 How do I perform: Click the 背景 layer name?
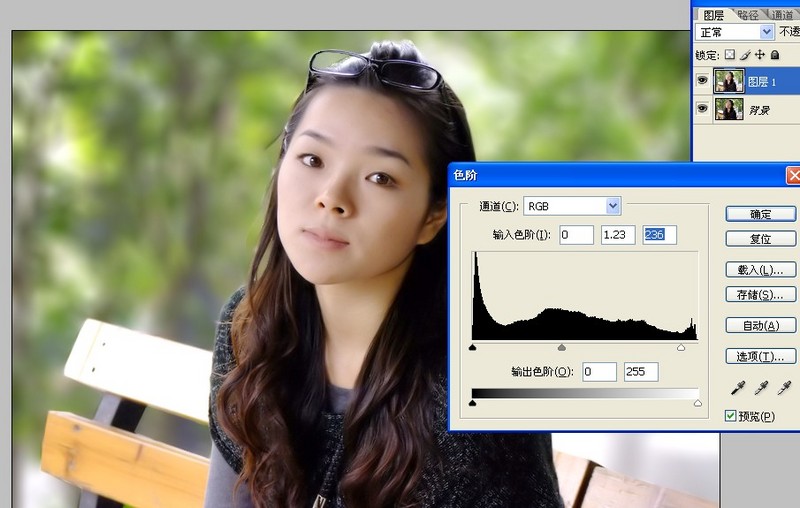click(759, 110)
